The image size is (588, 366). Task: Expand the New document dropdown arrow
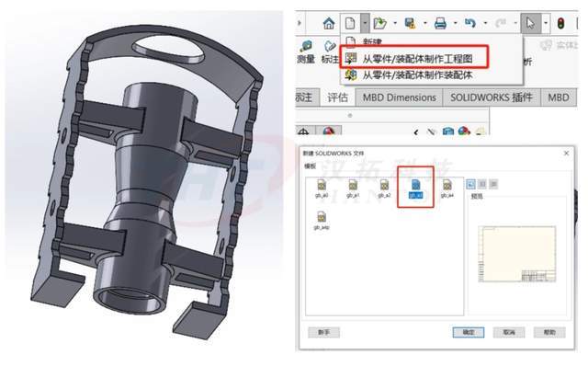pos(365,23)
